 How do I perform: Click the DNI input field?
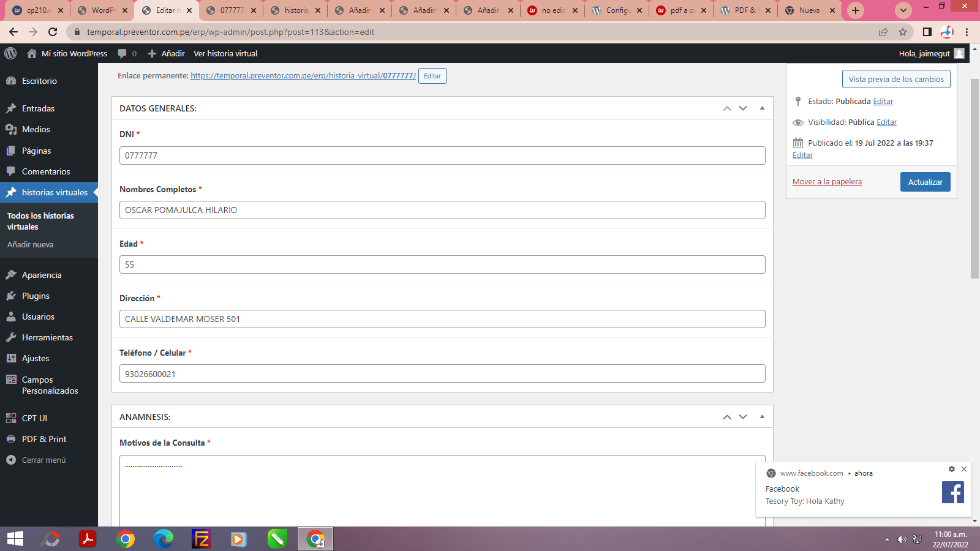pyautogui.click(x=442, y=156)
